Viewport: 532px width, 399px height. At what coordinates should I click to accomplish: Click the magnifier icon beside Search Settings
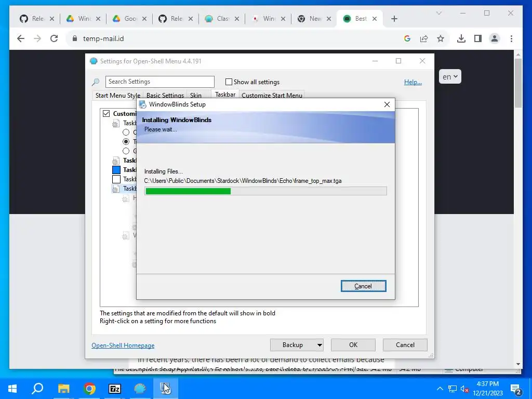[x=96, y=82]
